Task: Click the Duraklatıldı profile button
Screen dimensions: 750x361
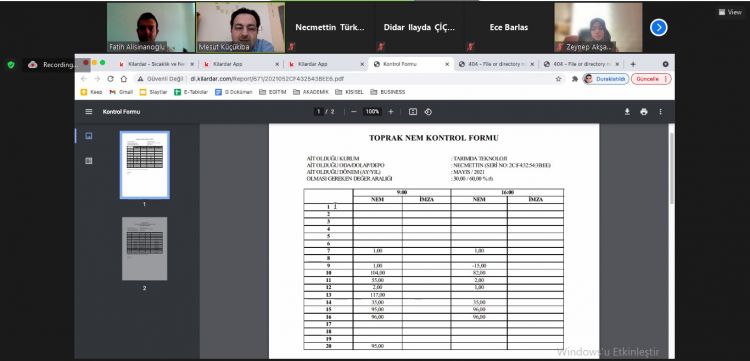Action: (606, 79)
